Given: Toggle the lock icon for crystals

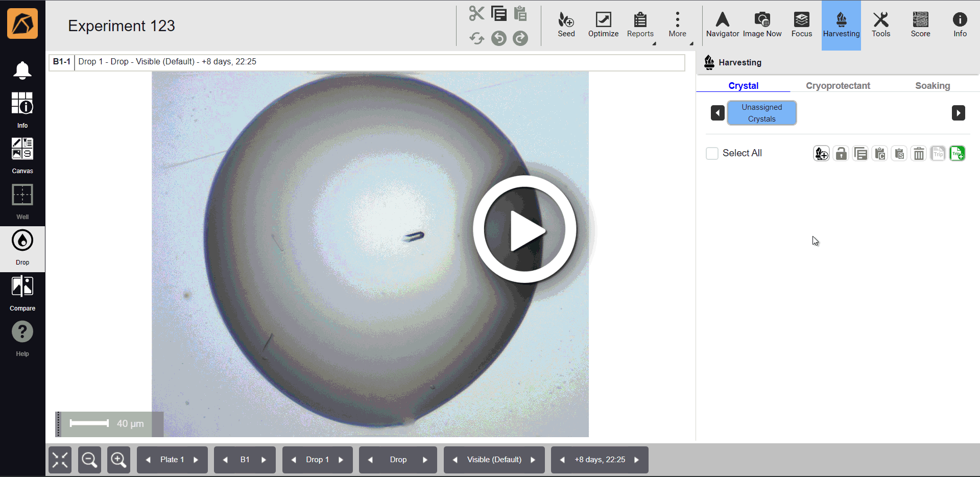Looking at the screenshot, I should pos(841,153).
